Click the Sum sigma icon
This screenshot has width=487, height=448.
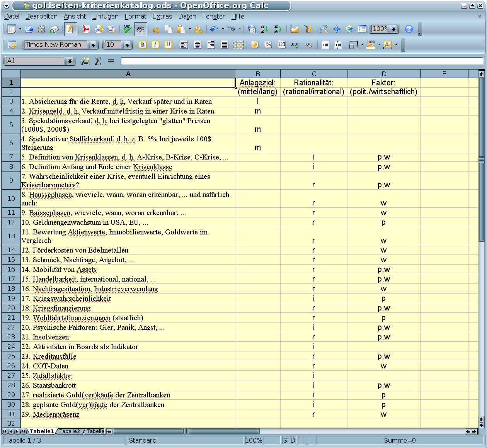pos(98,61)
